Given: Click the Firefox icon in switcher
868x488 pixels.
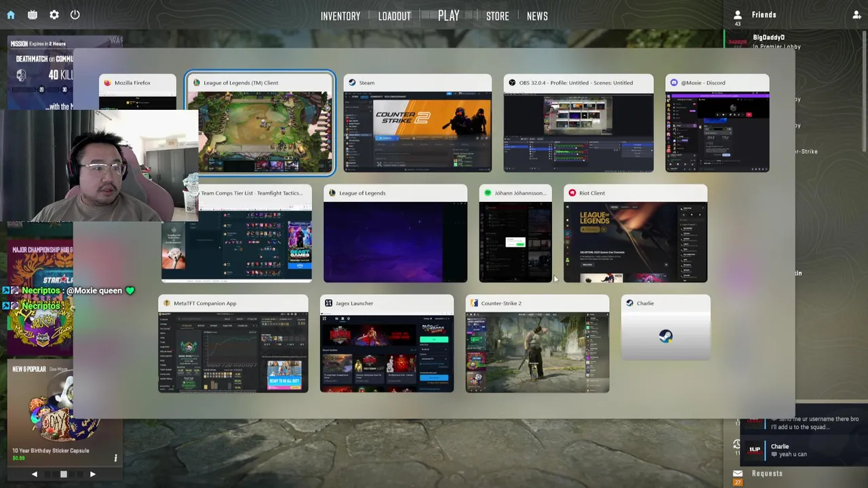Looking at the screenshot, I should coord(107,83).
